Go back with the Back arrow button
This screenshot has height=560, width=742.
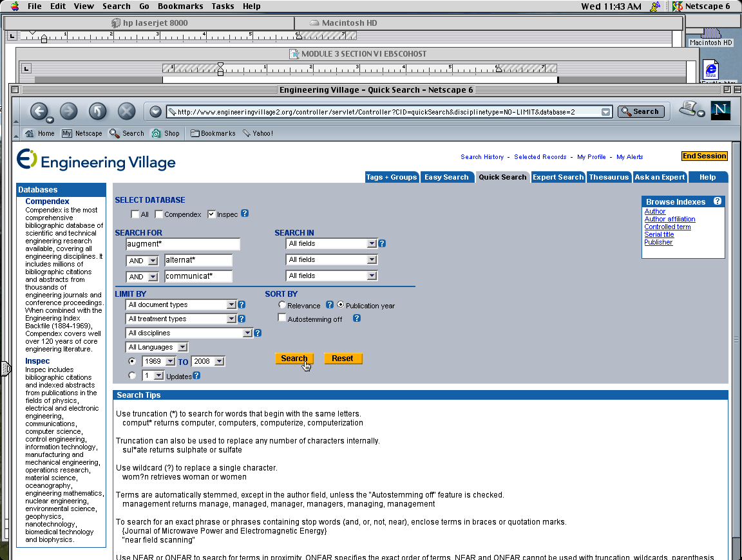39,111
